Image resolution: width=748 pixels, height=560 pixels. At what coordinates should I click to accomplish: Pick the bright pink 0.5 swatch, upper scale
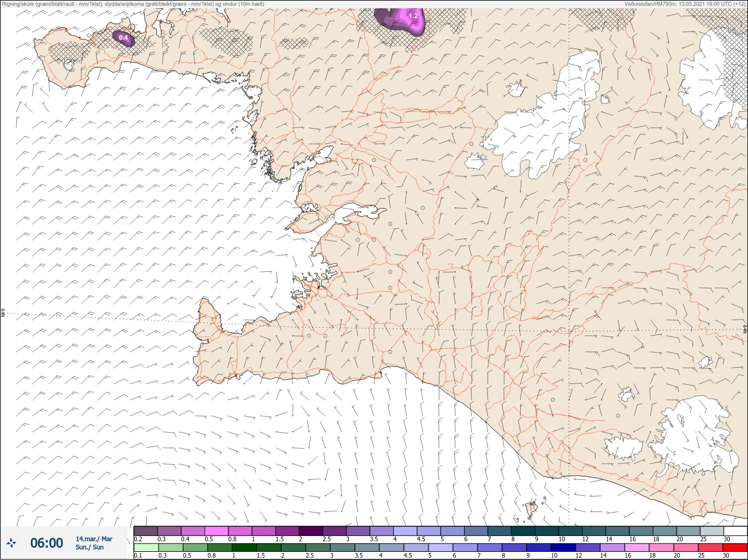pyautogui.click(x=216, y=531)
